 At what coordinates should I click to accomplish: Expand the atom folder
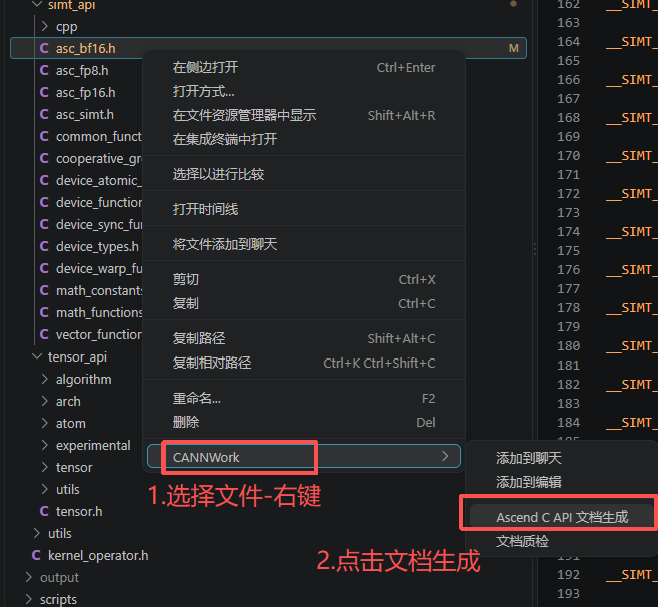tap(44, 423)
